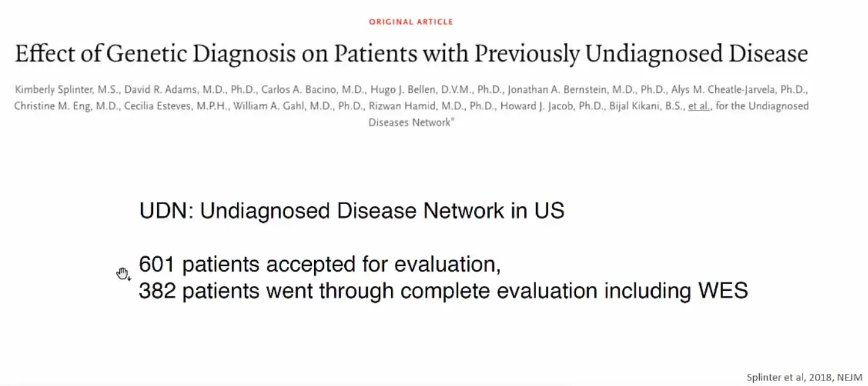Click the hand cursor icon beside 601

coord(123,274)
